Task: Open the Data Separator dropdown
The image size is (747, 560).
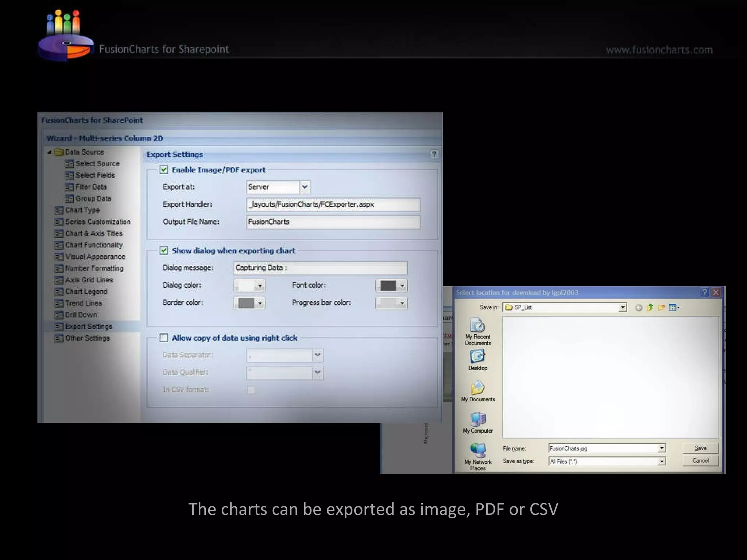Action: [317, 355]
